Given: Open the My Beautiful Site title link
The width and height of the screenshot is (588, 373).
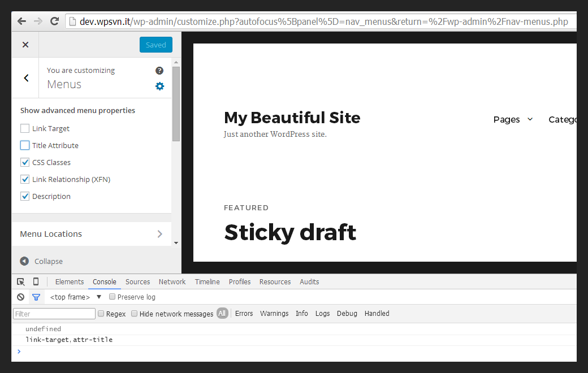Looking at the screenshot, I should 292,118.
